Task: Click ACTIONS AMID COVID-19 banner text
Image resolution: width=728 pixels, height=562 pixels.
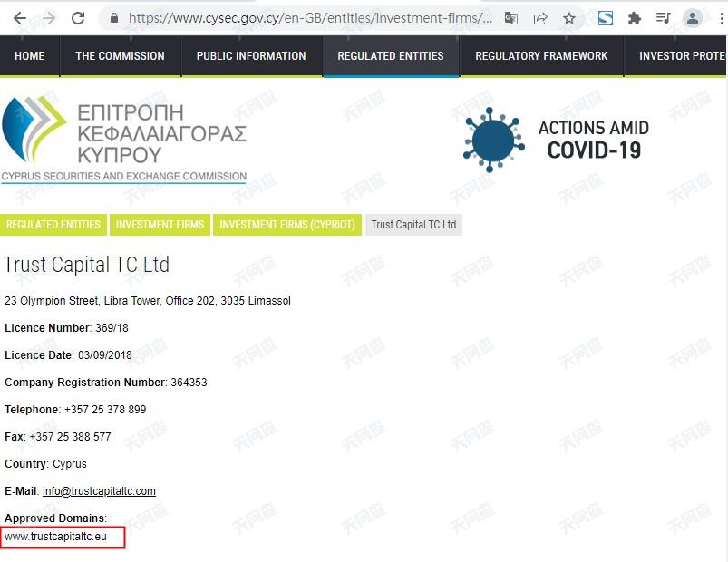Action: [x=594, y=140]
